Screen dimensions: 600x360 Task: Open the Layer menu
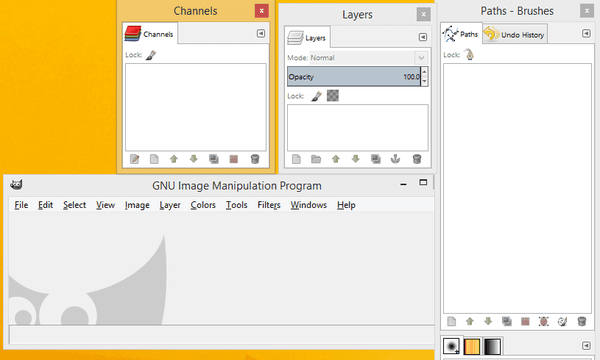(x=170, y=205)
